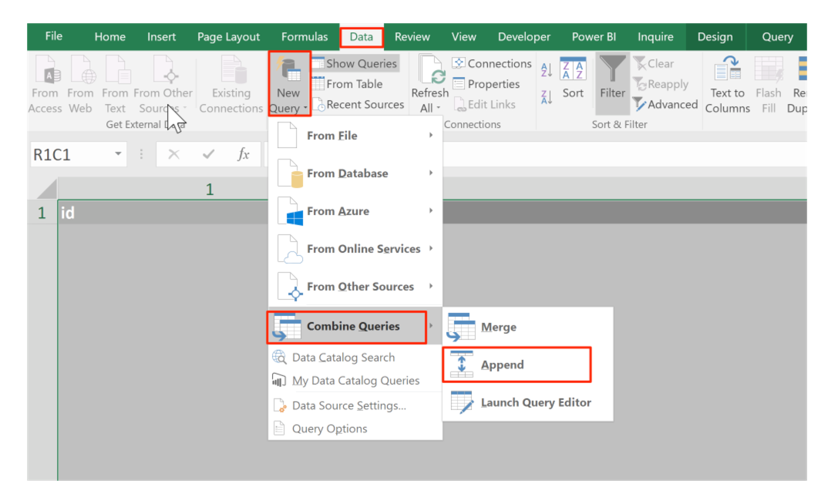Screen dimensions: 828x504
Task: Switch to the View tab
Action: tap(463, 37)
